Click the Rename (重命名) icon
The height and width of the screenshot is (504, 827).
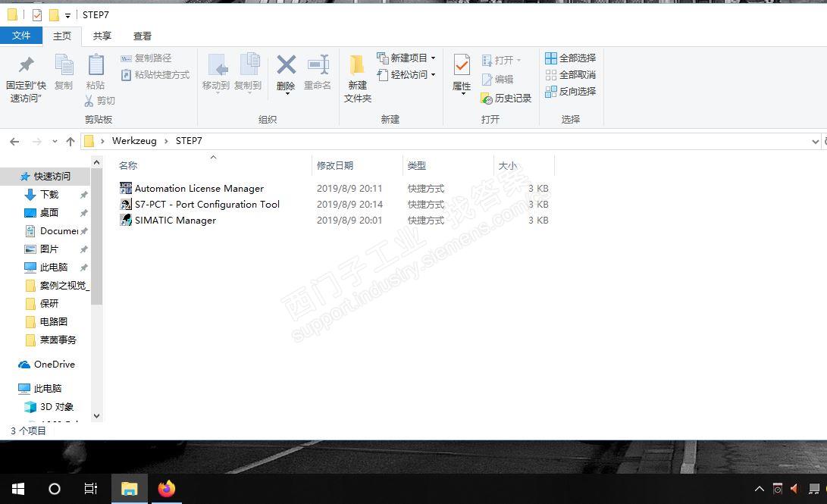click(x=318, y=65)
